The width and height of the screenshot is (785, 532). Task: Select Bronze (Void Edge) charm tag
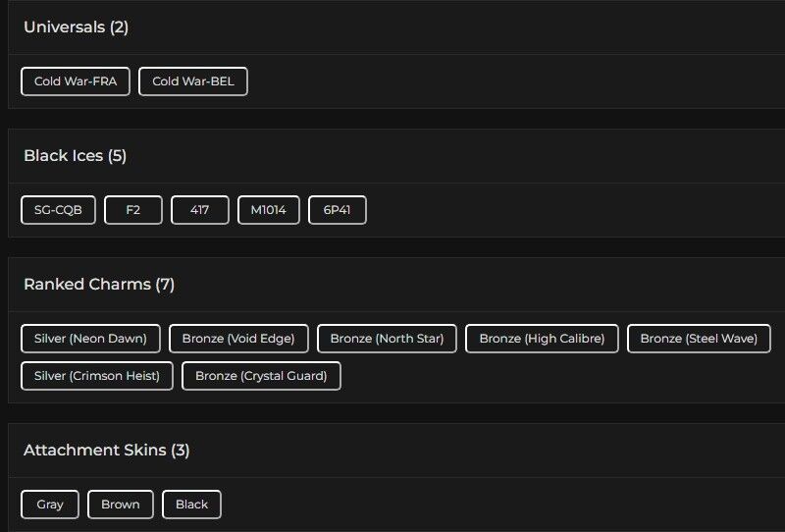coord(238,339)
